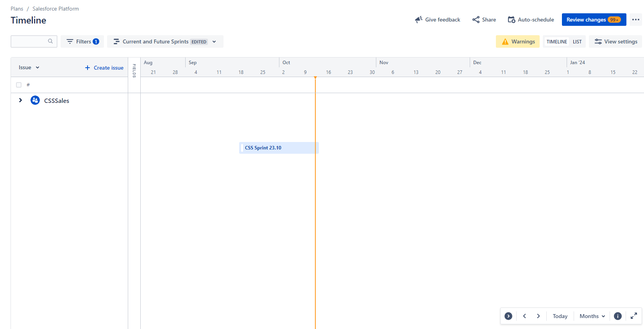This screenshot has height=329, width=644.
Task: Expand the FIELDS column panel
Action: [134, 71]
